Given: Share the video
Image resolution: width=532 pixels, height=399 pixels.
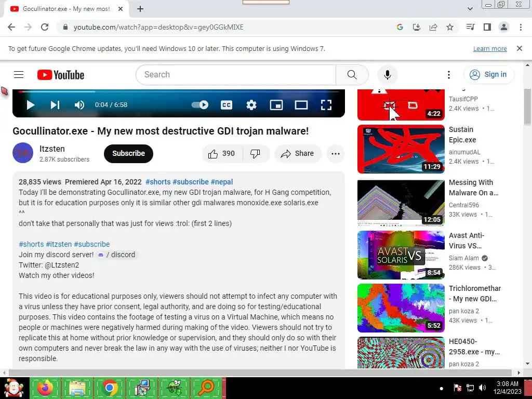Looking at the screenshot, I should pyautogui.click(x=298, y=154).
